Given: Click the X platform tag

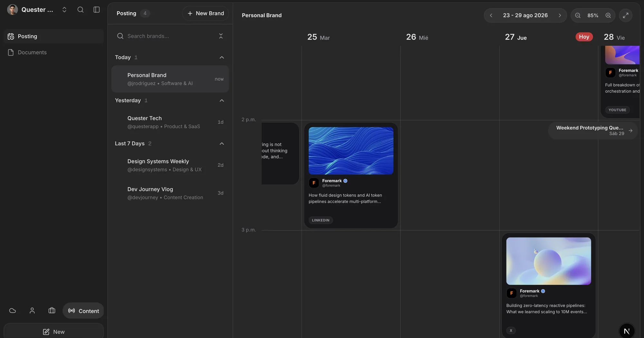Looking at the screenshot, I should click(511, 331).
